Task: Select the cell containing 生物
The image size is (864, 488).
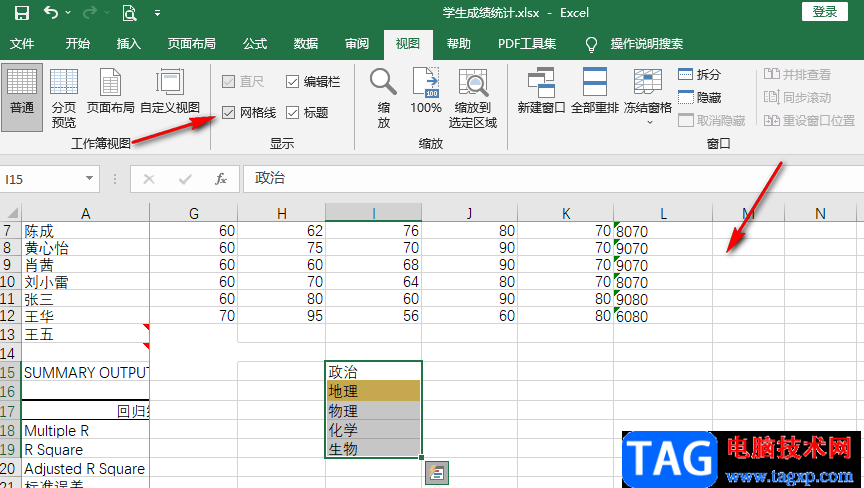Action: (374, 448)
